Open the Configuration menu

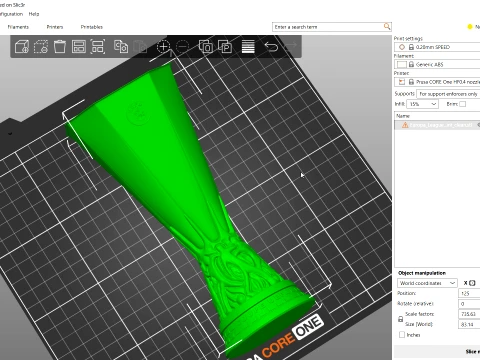pyautogui.click(x=11, y=14)
